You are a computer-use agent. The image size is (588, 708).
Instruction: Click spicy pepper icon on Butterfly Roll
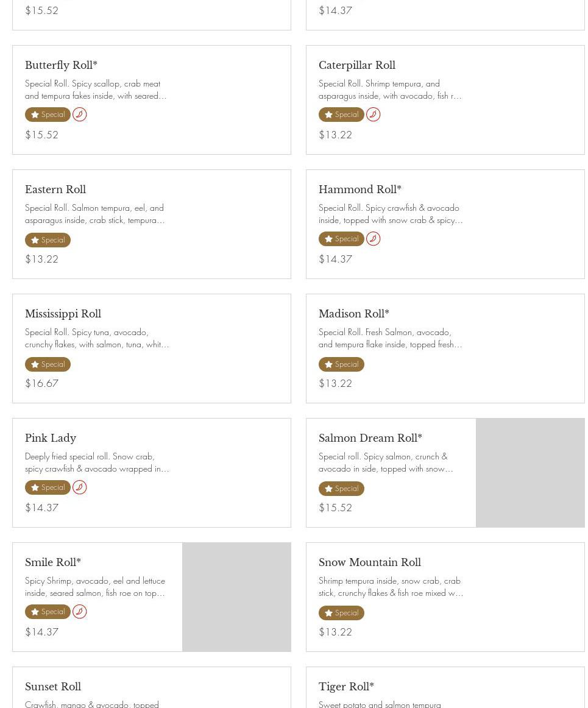[80, 115]
